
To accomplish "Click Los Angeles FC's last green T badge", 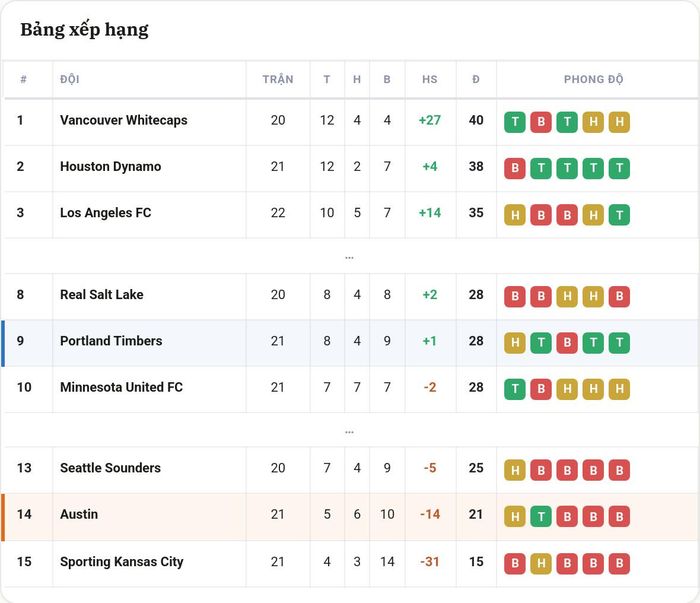I will point(619,215).
